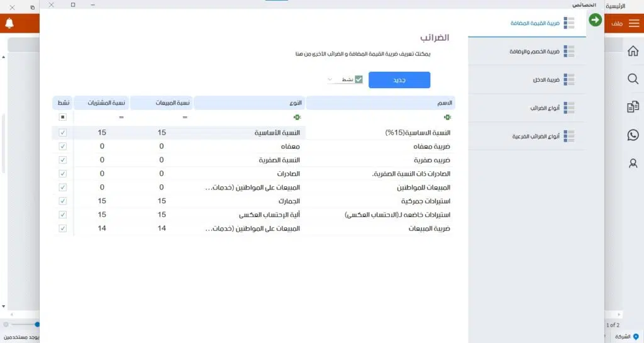Image resolution: width=644 pixels, height=343 pixels.
Task: Toggle active checkbox for الصادرات ذات النسبة الصفرية
Action: [62, 174]
